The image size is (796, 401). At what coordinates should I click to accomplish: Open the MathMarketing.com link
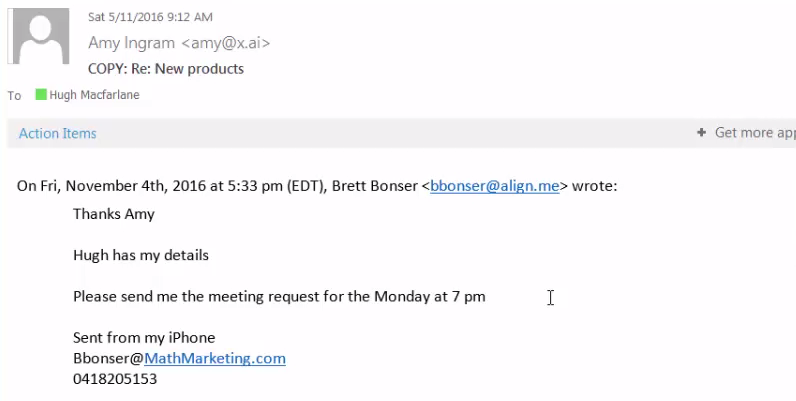(x=215, y=358)
